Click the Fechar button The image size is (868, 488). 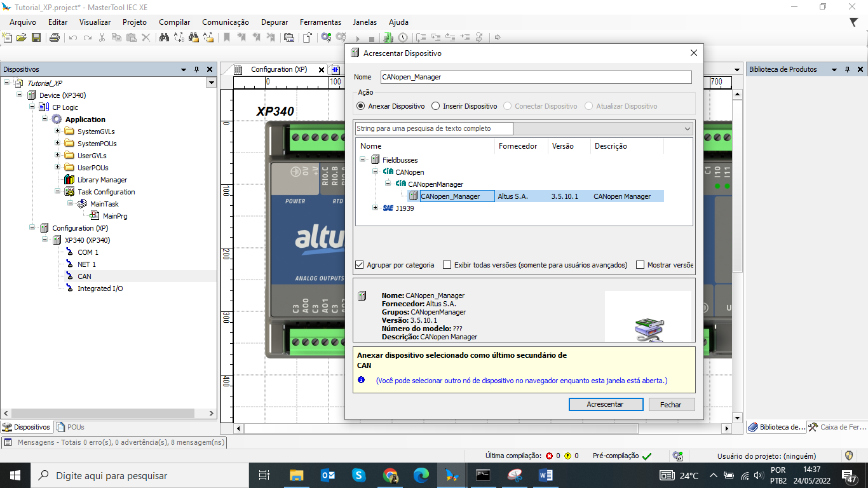pos(670,405)
